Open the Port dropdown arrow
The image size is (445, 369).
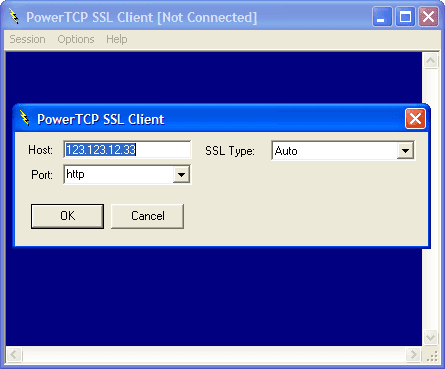click(181, 174)
